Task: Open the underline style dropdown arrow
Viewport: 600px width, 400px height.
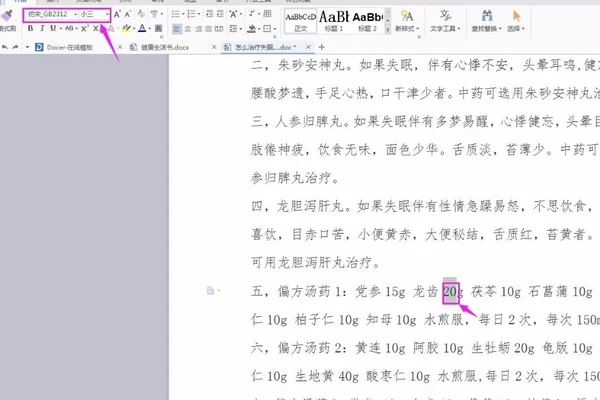Action: click(60, 29)
